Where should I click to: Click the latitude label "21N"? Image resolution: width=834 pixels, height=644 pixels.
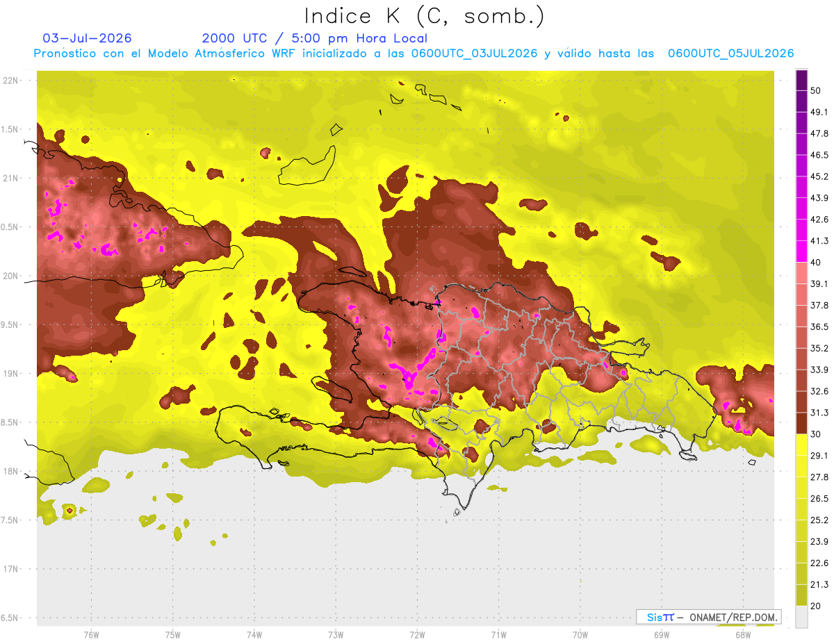[x=11, y=178]
